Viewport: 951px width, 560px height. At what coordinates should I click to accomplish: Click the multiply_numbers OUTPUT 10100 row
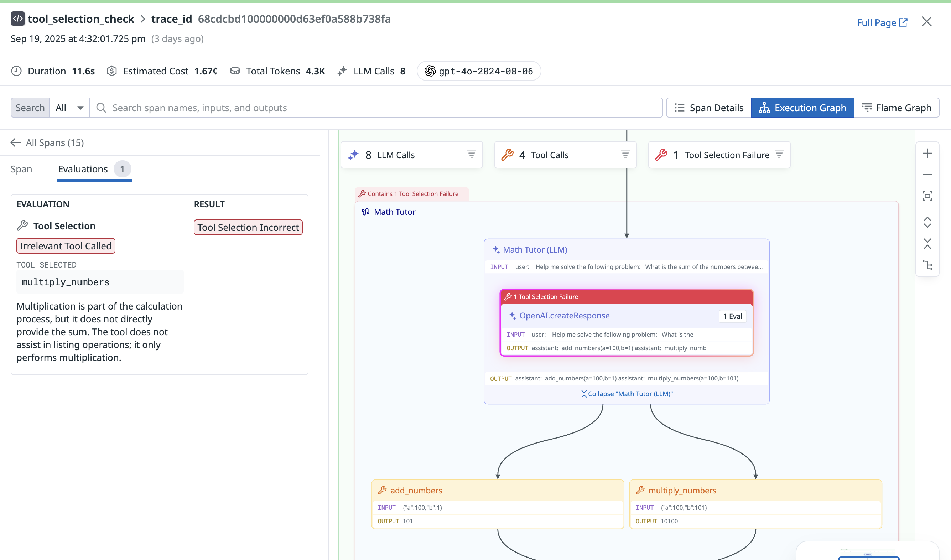[x=755, y=521]
